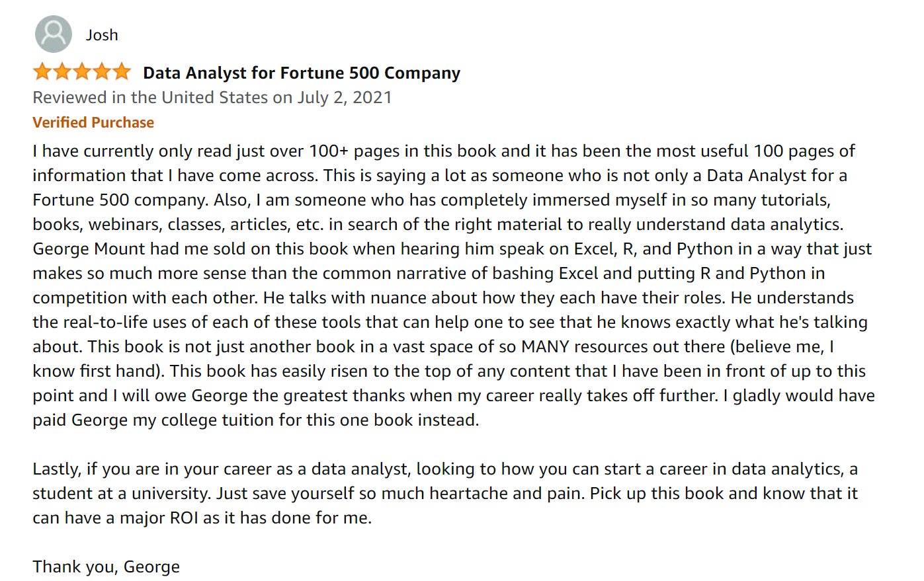Click the fifth and last rating star

(x=122, y=71)
